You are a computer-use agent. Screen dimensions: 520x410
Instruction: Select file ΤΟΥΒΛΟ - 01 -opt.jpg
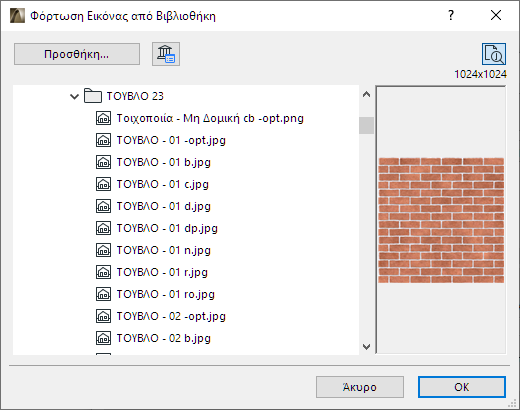(171, 140)
